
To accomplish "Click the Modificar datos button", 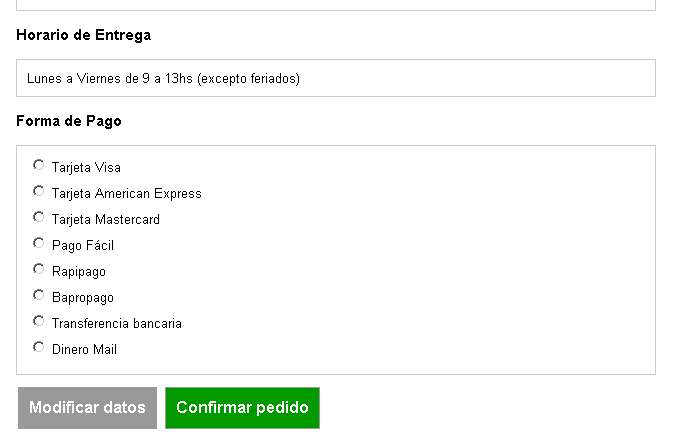I will pos(88,408).
